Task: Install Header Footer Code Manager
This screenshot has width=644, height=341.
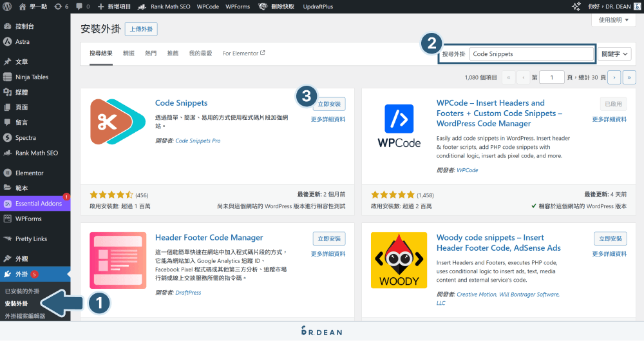Action: click(x=329, y=239)
